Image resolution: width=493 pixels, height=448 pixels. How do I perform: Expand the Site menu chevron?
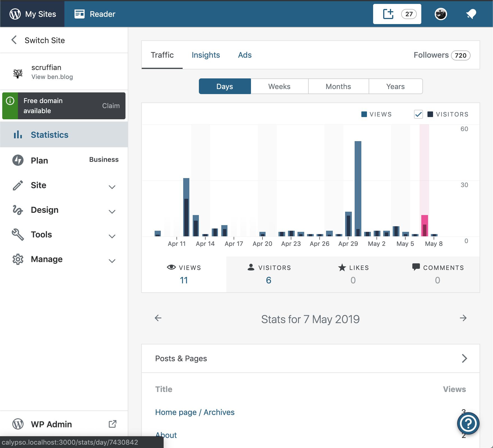112,187
